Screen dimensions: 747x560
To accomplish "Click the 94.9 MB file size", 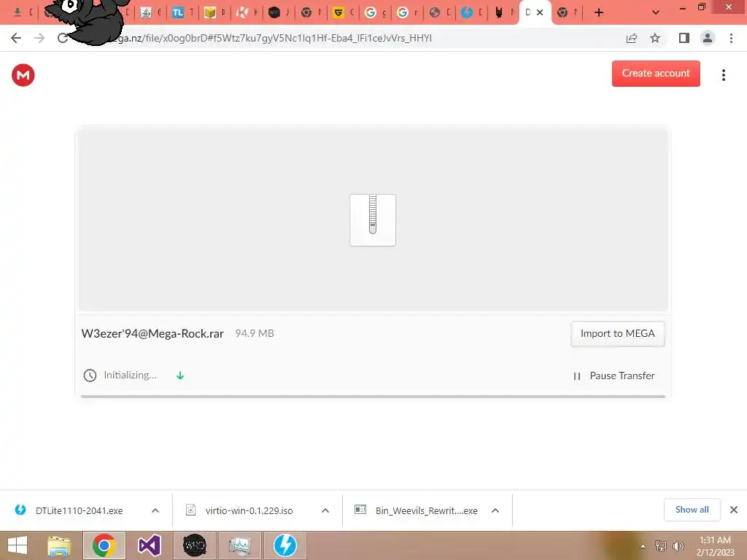I will pyautogui.click(x=255, y=333).
